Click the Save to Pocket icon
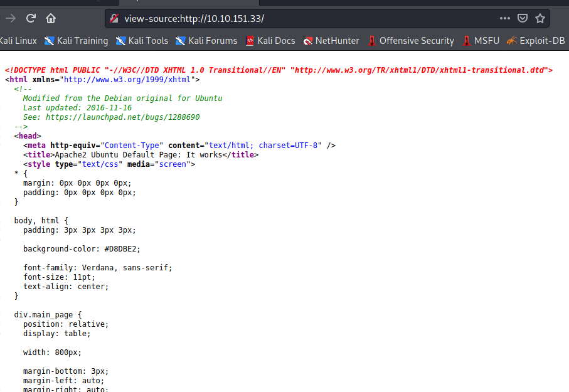 coord(523,18)
